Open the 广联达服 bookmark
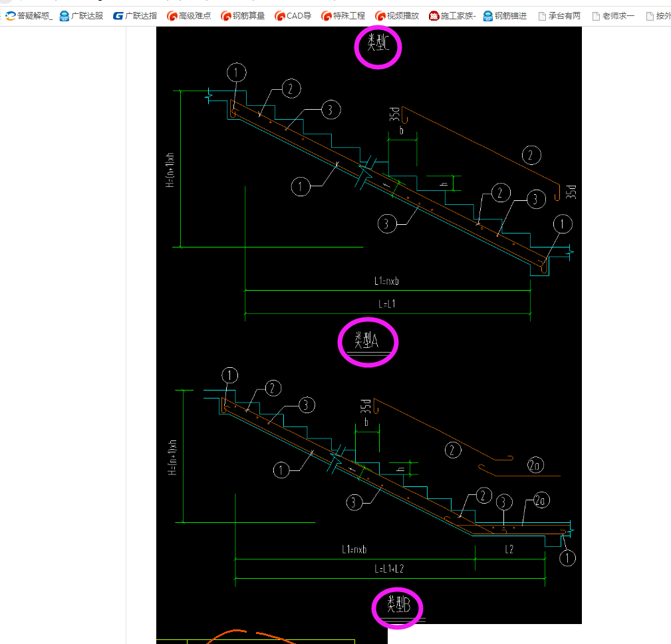 point(81,16)
